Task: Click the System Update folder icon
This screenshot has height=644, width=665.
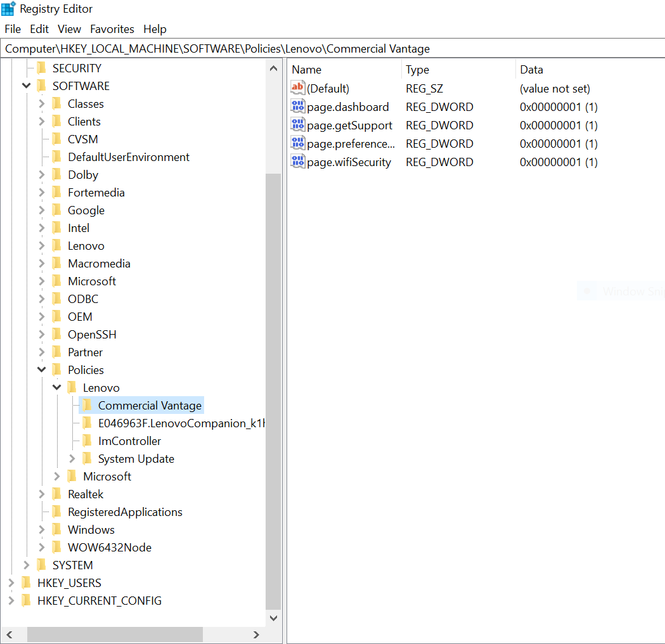Action: (87, 458)
